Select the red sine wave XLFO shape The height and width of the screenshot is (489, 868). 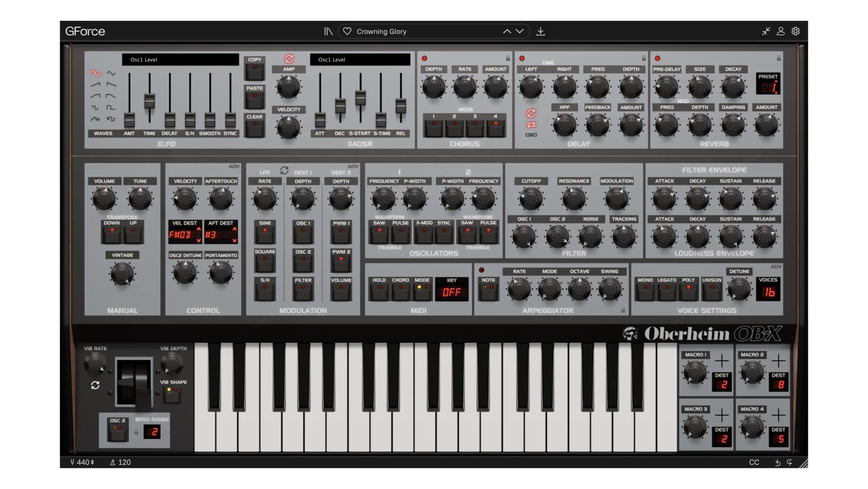coord(95,73)
